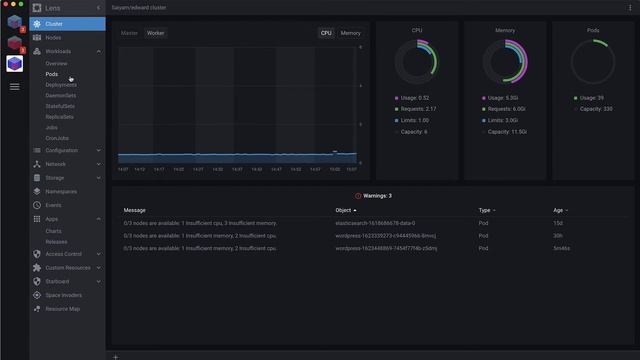This screenshot has height=360, width=640.
Task: Click the Cluster helm wheel icon
Action: coord(37,24)
